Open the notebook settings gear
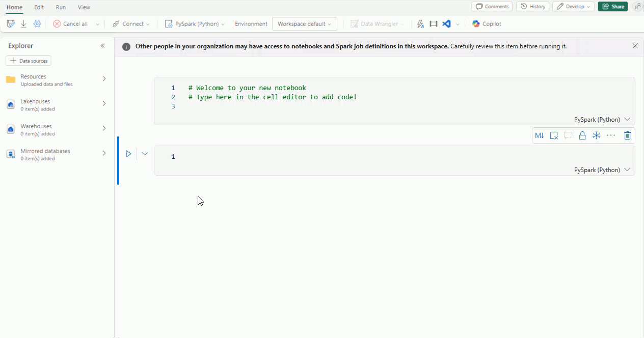The width and height of the screenshot is (644, 338). pyautogui.click(x=37, y=23)
